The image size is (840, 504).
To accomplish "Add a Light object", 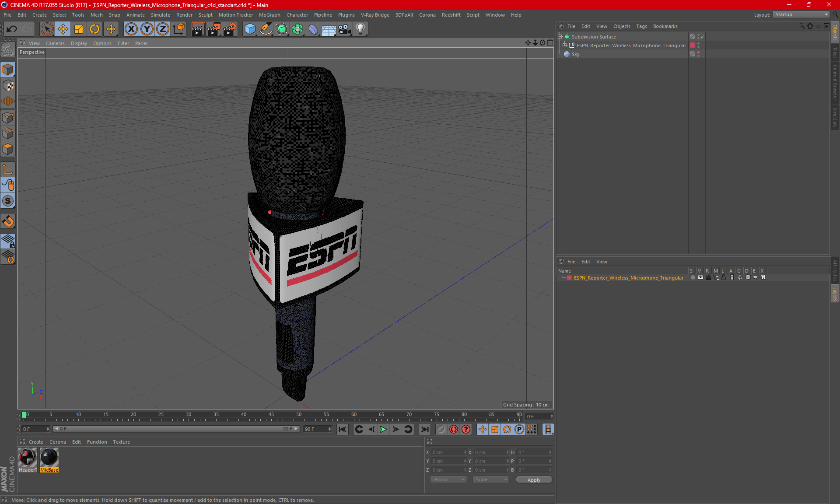I will coord(360,29).
